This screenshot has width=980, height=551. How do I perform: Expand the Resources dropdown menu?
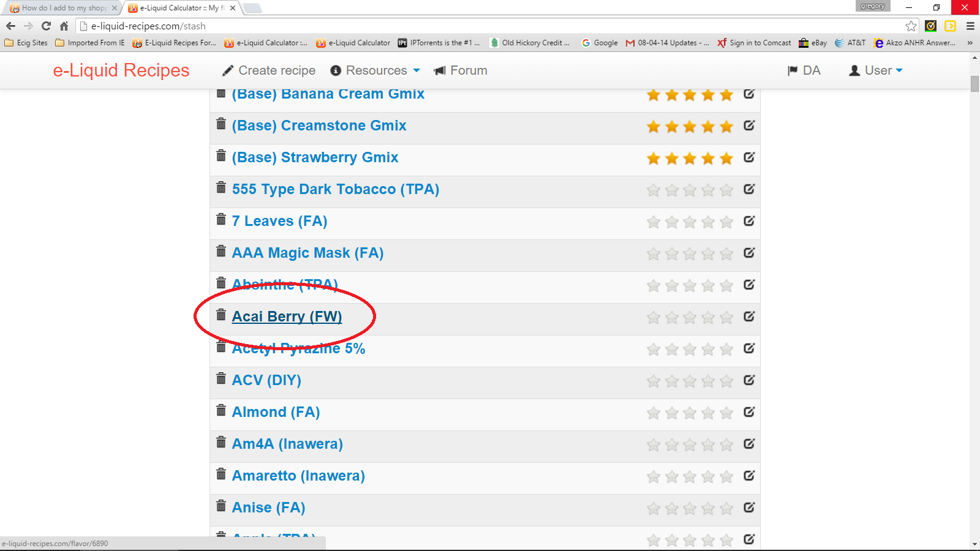[375, 70]
